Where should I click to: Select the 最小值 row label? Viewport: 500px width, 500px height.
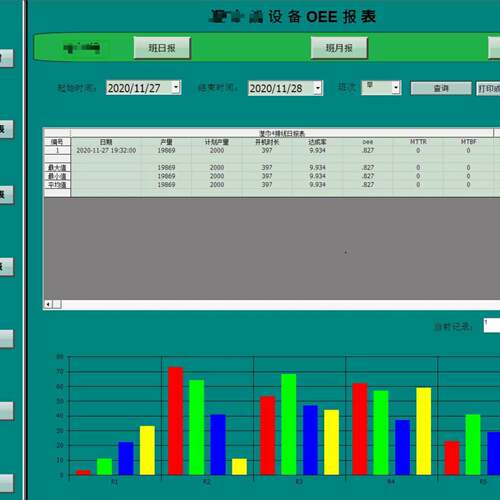coord(57,176)
